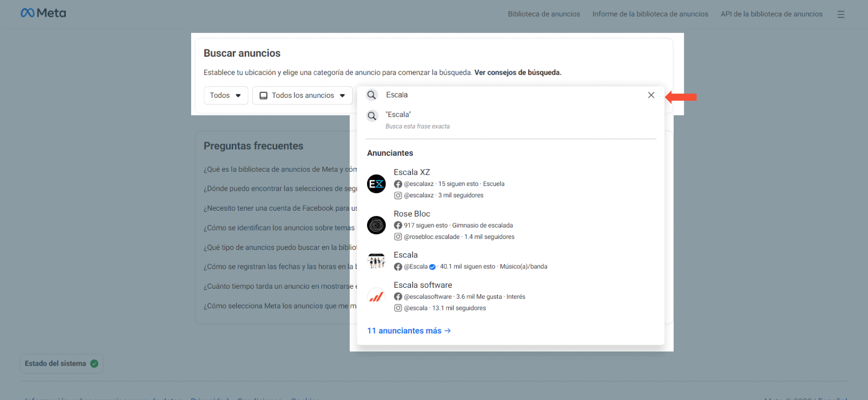Click the @escala · 13.1 mil seguidores text
The image size is (868, 400).
445,308
